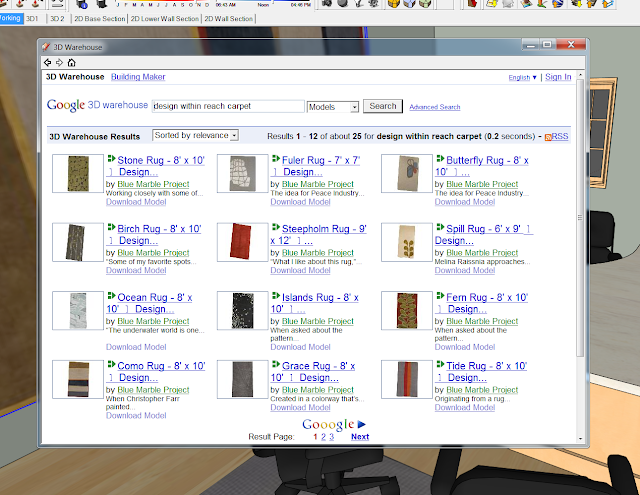This screenshot has width=640, height=495.
Task: Click the Birch Rug thumbnail
Action: tap(78, 242)
